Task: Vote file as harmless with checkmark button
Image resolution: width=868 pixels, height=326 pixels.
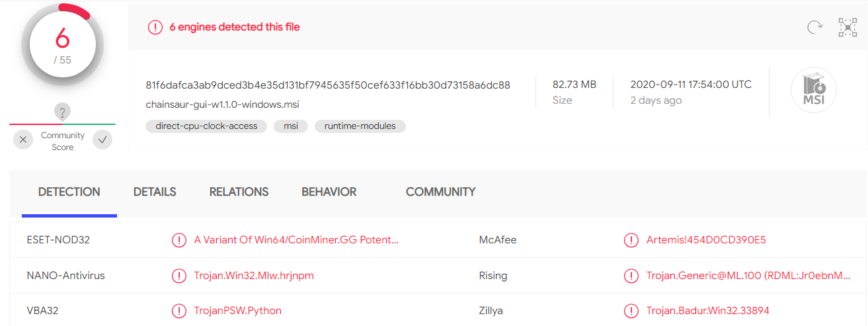Action: click(x=102, y=140)
